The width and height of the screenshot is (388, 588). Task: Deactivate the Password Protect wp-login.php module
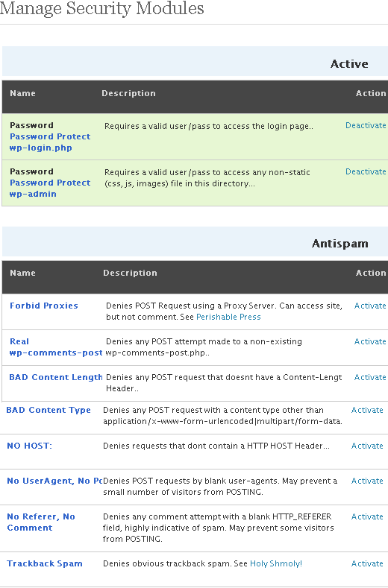tap(366, 126)
